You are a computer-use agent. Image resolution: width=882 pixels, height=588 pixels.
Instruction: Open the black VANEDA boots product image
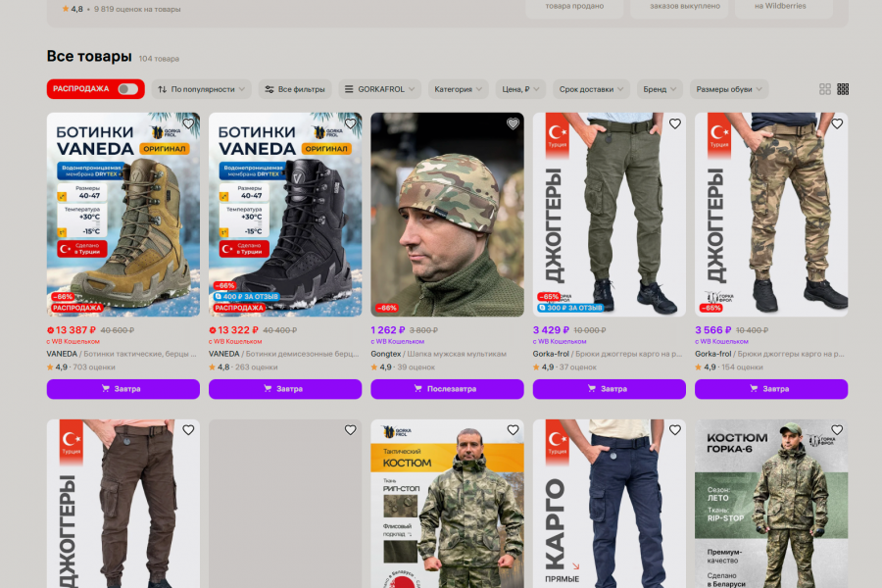click(x=285, y=215)
